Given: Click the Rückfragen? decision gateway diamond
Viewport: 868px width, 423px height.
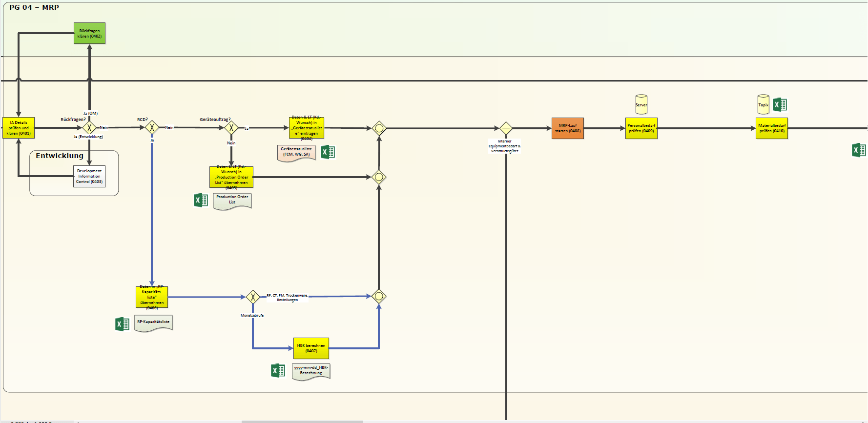Looking at the screenshot, I should (89, 128).
